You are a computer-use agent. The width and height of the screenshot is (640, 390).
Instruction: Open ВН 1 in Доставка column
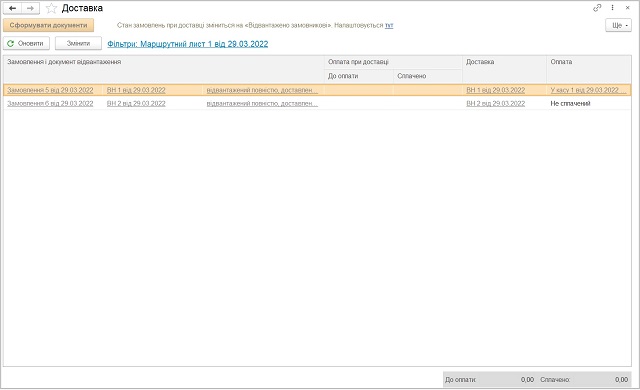496,90
